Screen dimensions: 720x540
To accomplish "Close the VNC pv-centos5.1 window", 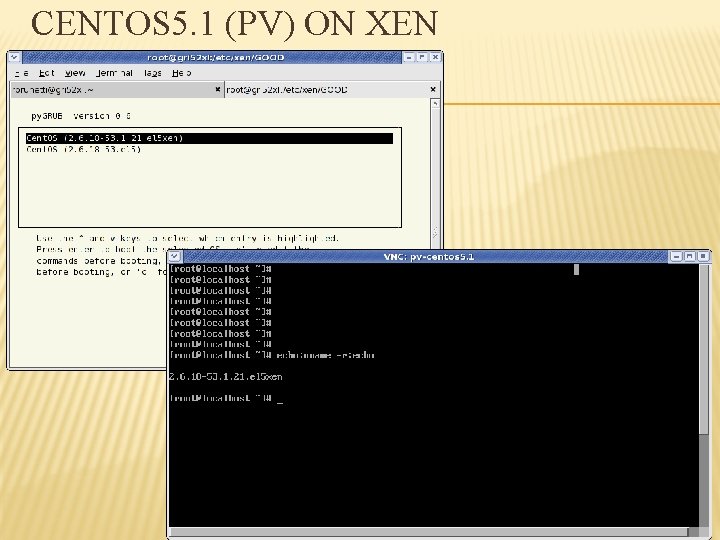I will coord(703,256).
